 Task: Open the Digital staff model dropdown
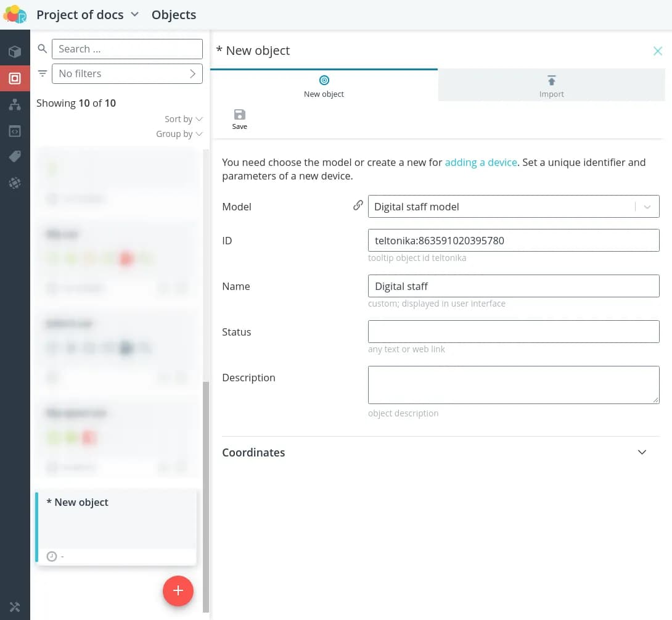(647, 207)
